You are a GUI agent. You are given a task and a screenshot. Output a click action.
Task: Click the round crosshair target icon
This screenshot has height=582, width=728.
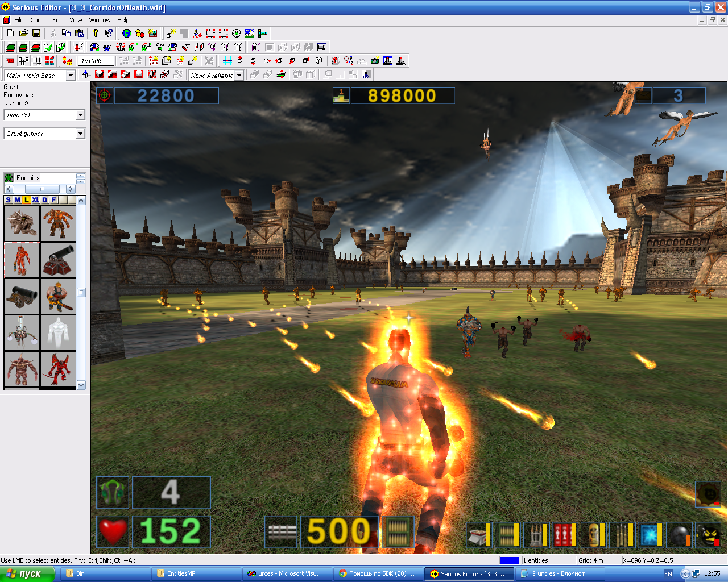pyautogui.click(x=237, y=33)
